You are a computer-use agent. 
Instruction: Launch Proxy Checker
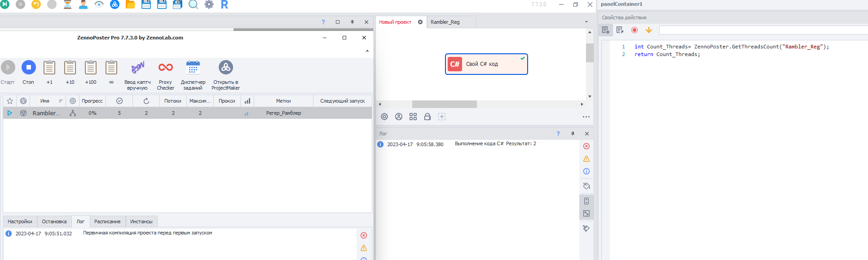[165, 75]
